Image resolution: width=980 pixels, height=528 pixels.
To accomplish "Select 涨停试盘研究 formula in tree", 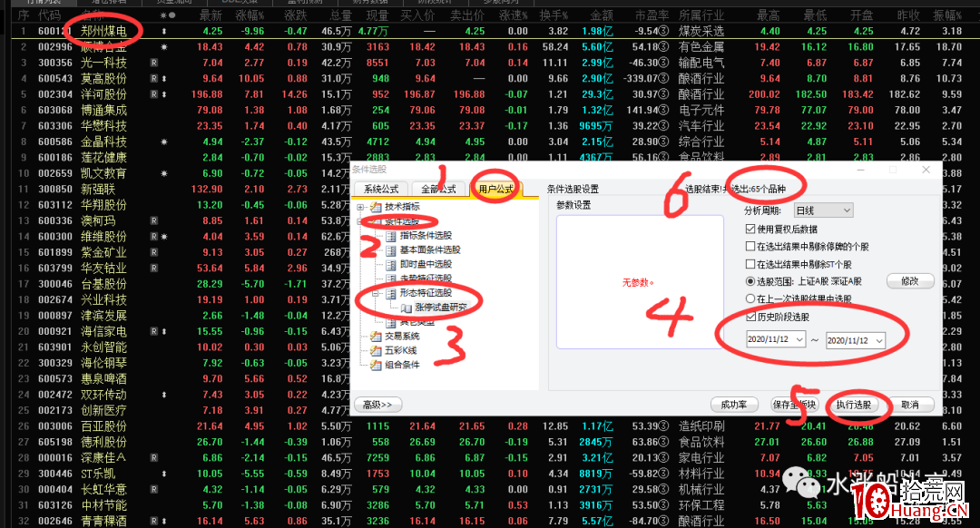I will click(x=441, y=308).
